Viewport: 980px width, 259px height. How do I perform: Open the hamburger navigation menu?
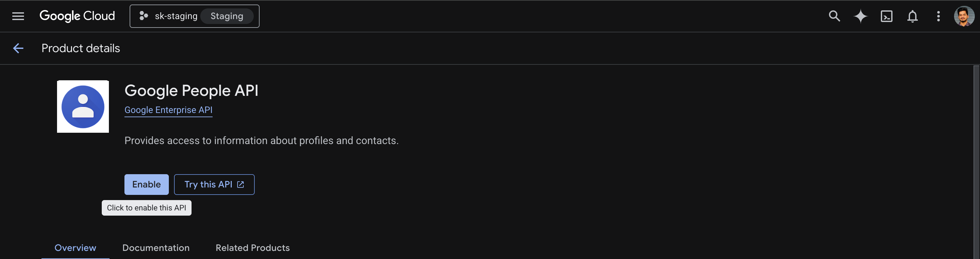18,16
